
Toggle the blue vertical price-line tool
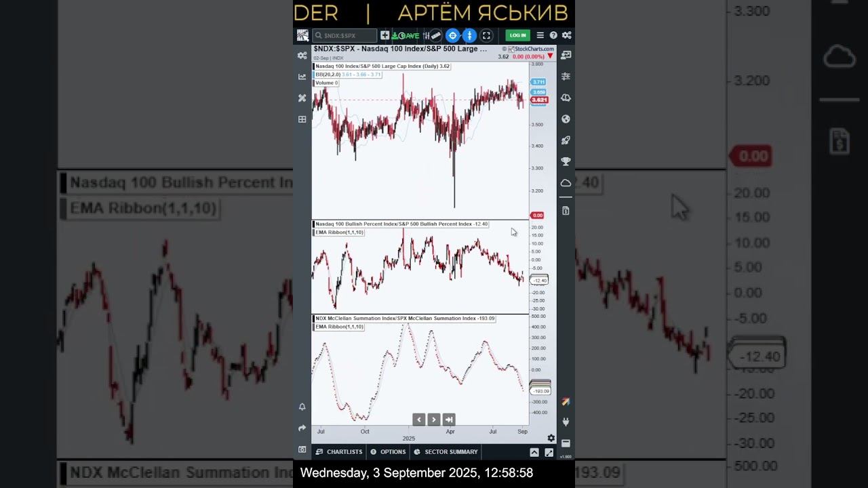[469, 35]
